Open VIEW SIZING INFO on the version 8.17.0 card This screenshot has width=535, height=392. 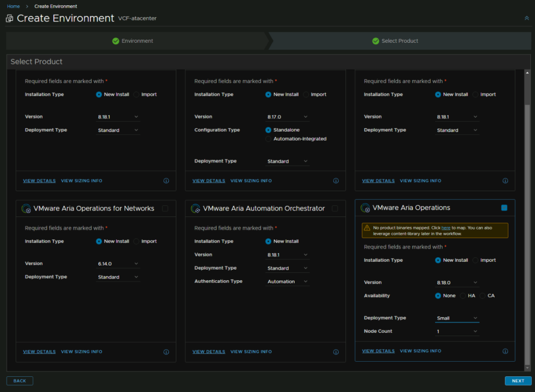tap(251, 181)
